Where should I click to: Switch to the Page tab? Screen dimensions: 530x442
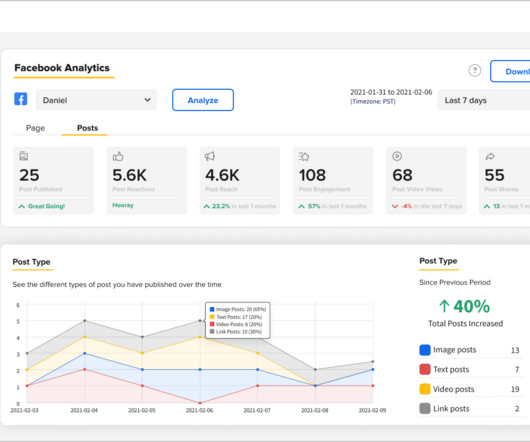[35, 128]
